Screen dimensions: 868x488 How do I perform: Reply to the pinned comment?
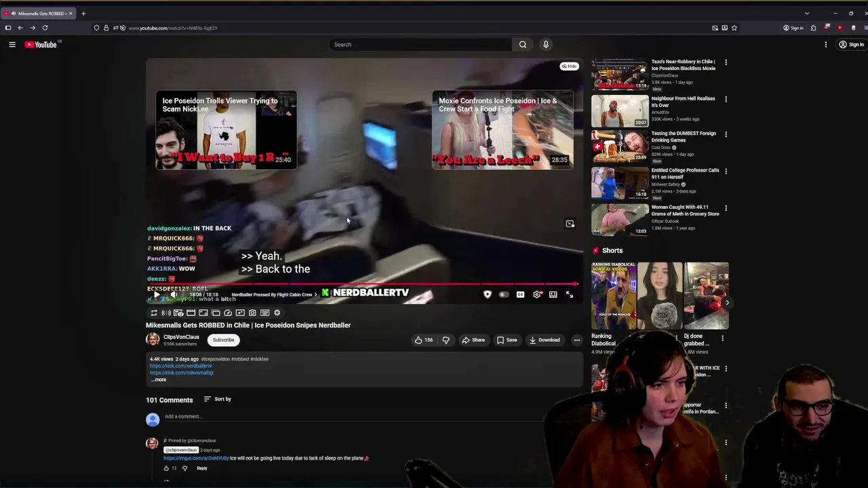[202, 468]
